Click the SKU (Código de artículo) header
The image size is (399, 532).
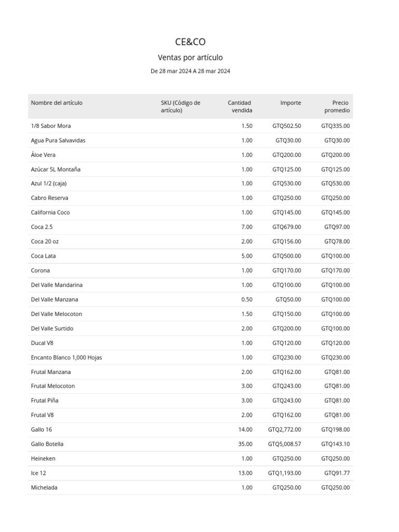point(180,107)
